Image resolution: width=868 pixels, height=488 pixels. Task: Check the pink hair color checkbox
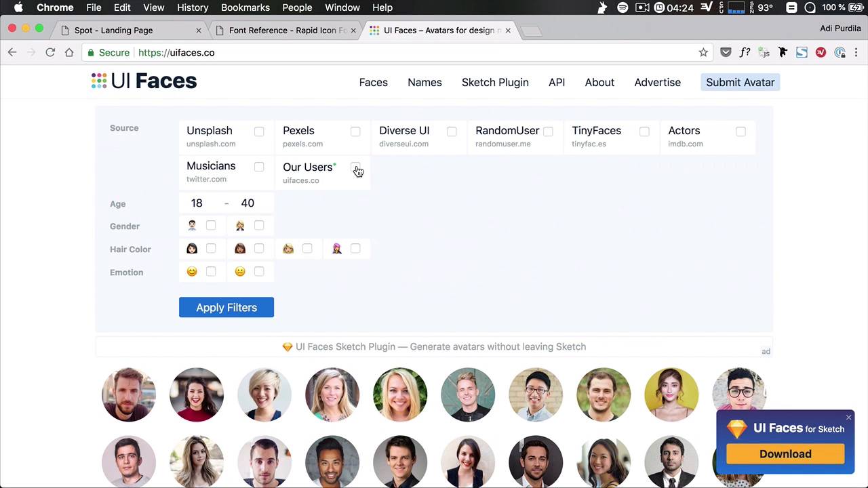(355, 249)
